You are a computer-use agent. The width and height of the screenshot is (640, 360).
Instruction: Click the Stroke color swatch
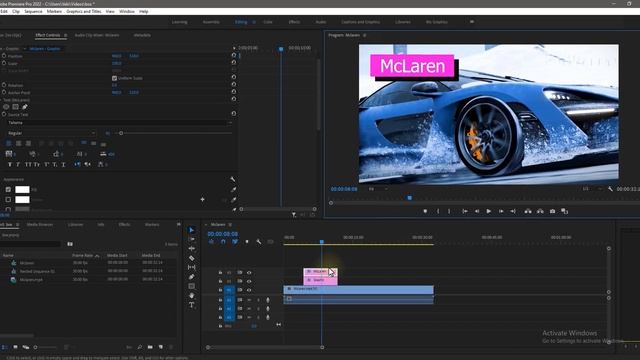pyautogui.click(x=22, y=200)
